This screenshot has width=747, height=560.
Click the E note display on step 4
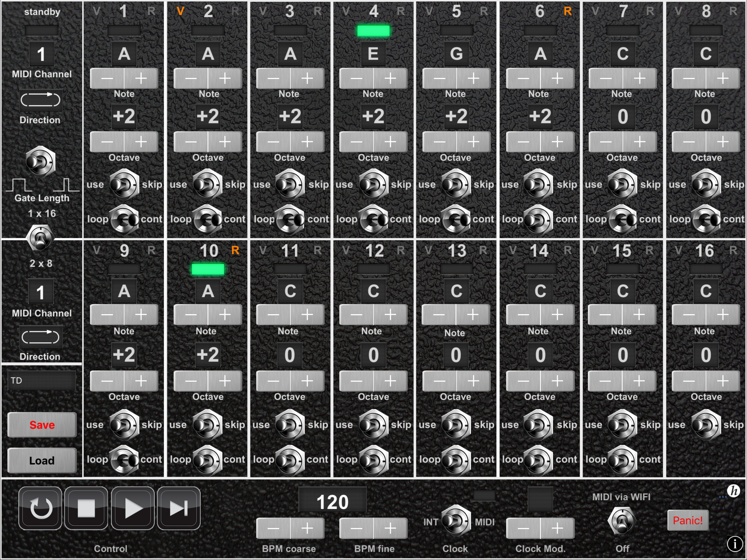[373, 54]
